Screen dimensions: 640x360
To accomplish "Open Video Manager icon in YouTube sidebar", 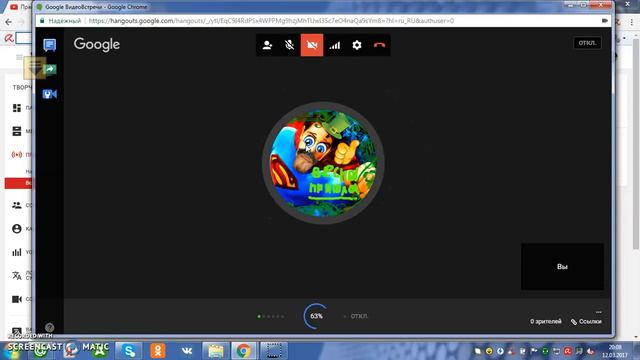I will click(17, 131).
